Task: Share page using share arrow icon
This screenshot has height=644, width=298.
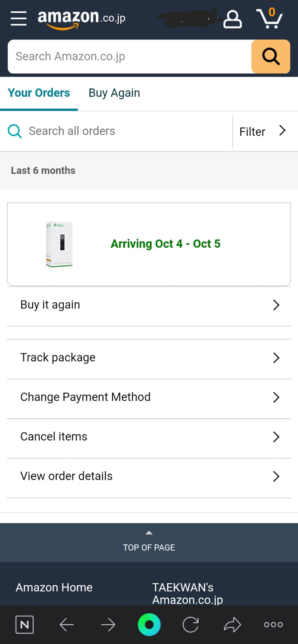Action: click(232, 625)
